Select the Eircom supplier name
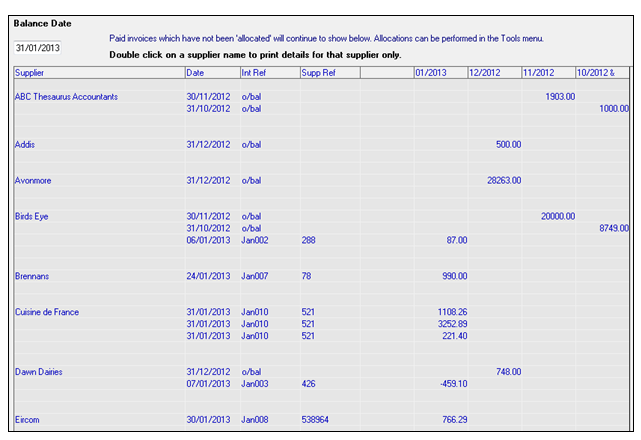The image size is (641, 440). (27, 420)
